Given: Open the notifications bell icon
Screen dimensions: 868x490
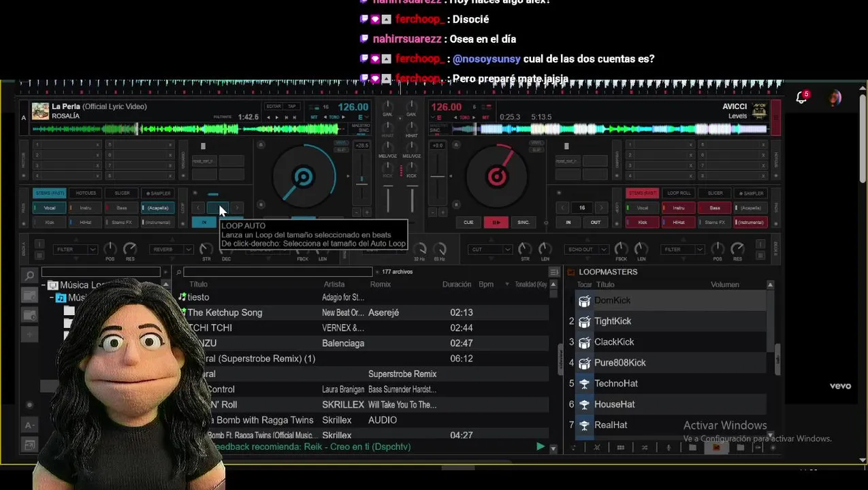Looking at the screenshot, I should [802, 98].
